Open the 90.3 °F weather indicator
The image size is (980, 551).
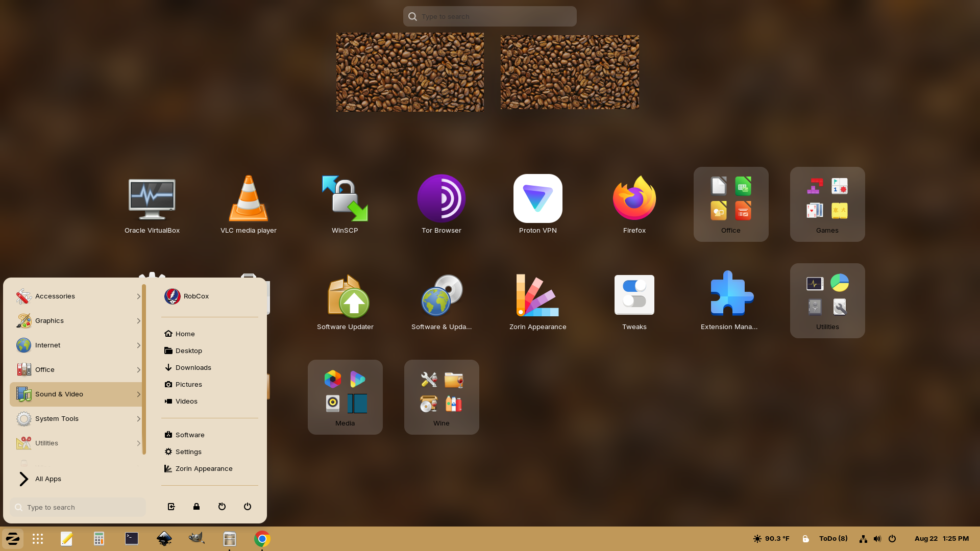[x=771, y=539]
